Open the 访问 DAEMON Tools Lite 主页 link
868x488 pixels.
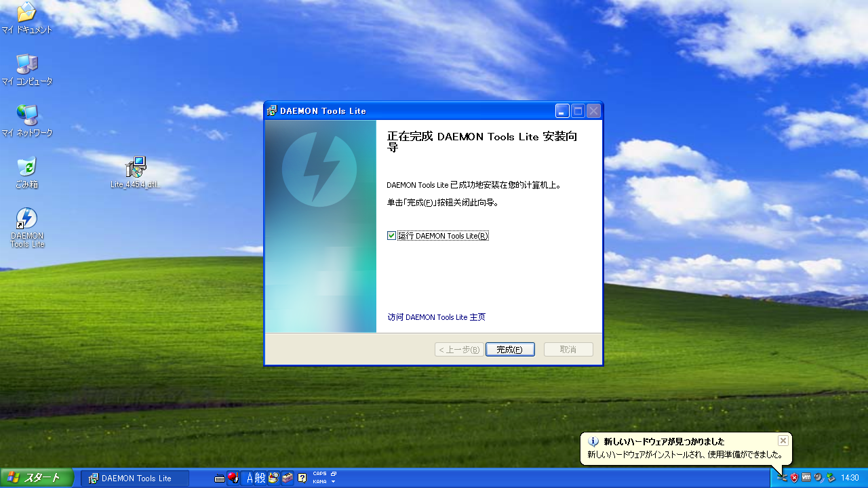(x=436, y=317)
